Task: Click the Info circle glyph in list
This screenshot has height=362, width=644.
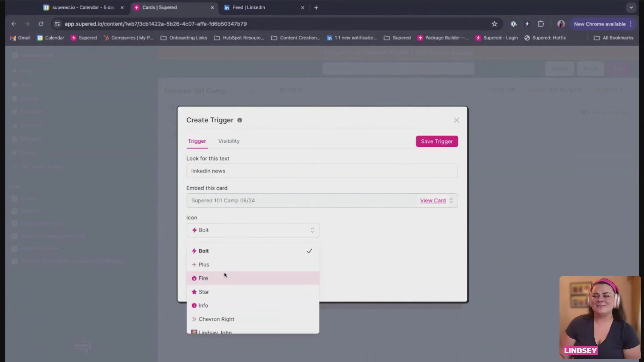Action: click(194, 306)
